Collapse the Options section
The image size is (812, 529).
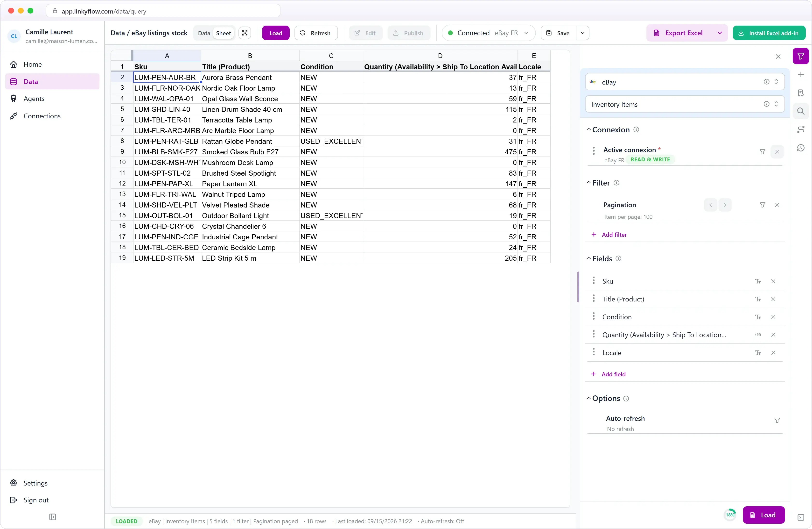588,399
